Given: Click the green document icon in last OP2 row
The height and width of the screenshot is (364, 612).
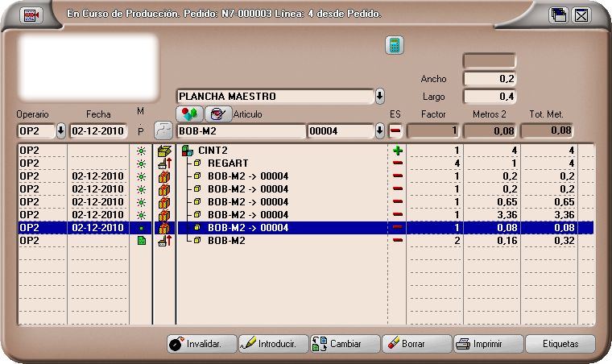Looking at the screenshot, I should coord(142,241).
